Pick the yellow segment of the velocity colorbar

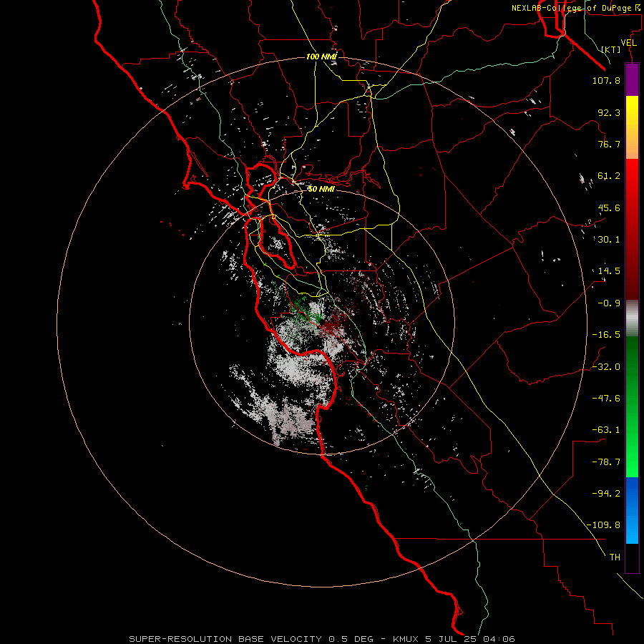(x=632, y=127)
